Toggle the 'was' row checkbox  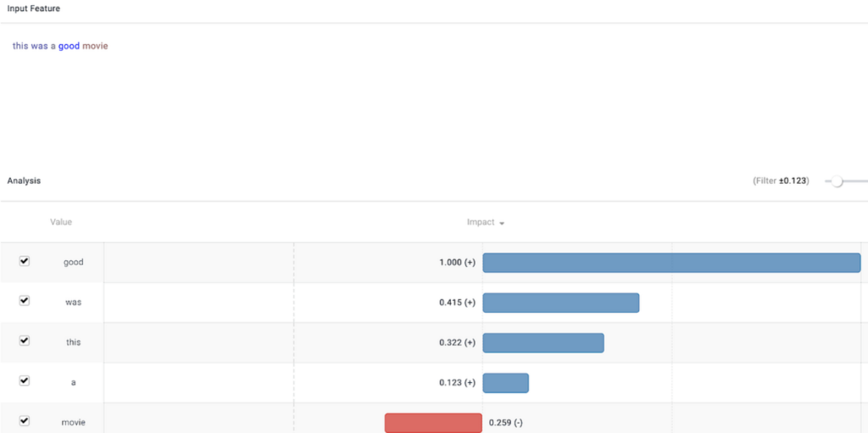pos(25,301)
